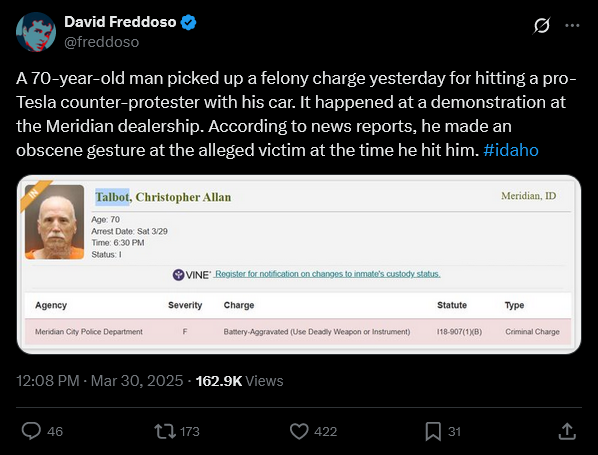Click the 46 replies count
598x455 pixels.
(x=55, y=431)
